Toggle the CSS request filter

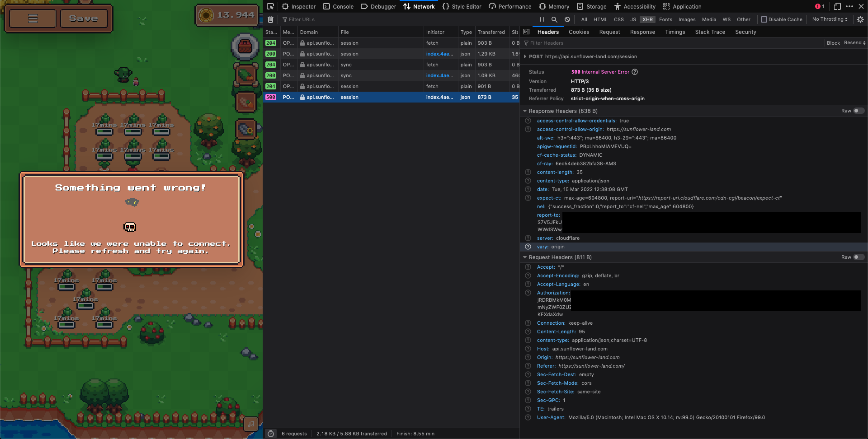tap(619, 19)
